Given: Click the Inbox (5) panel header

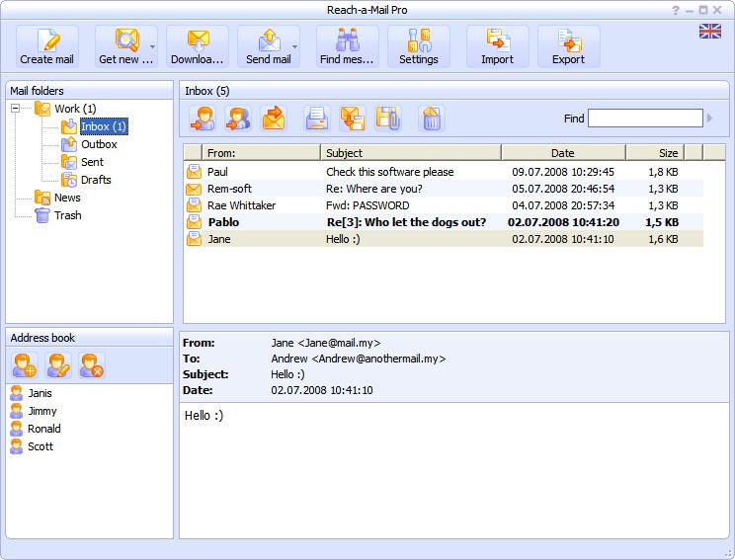Looking at the screenshot, I should pos(454,91).
